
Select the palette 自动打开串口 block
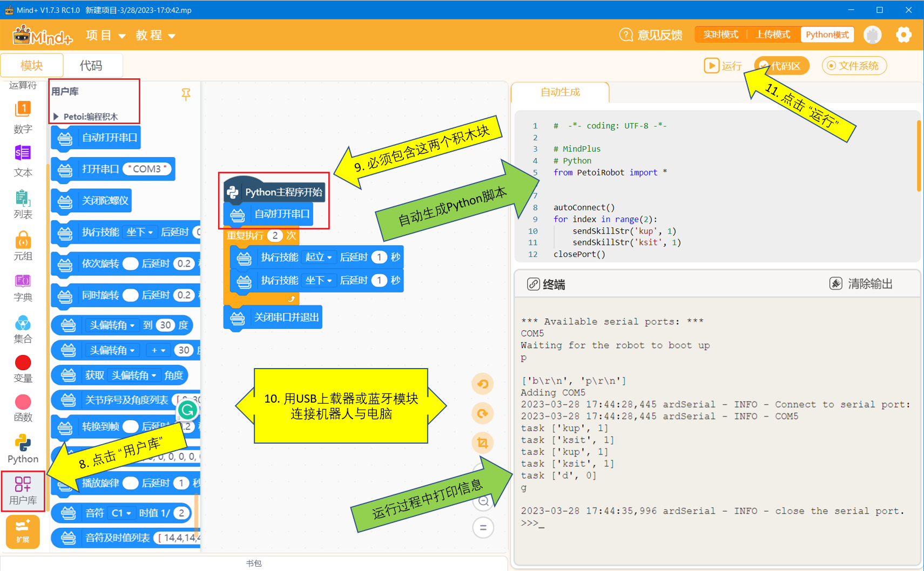[96, 138]
